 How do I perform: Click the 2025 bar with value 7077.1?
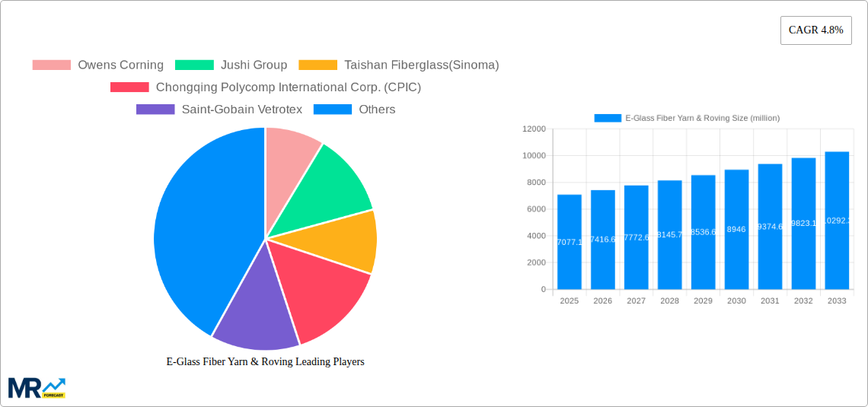point(570,242)
